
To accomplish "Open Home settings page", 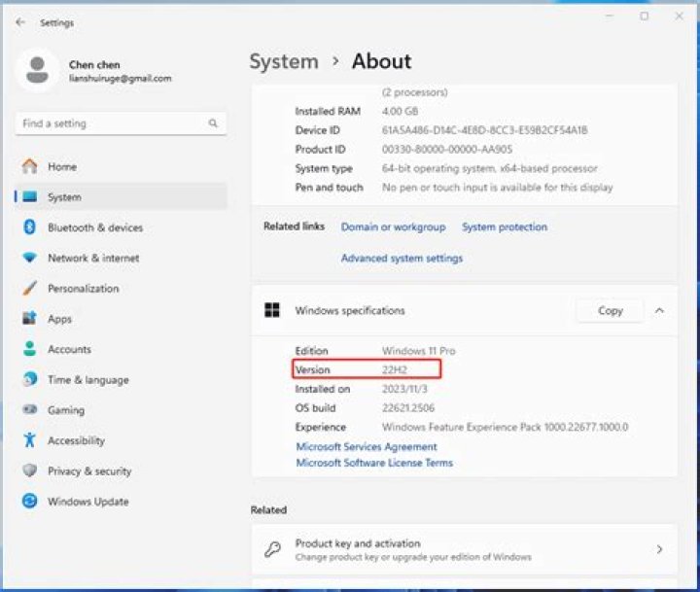I will [x=121, y=166].
